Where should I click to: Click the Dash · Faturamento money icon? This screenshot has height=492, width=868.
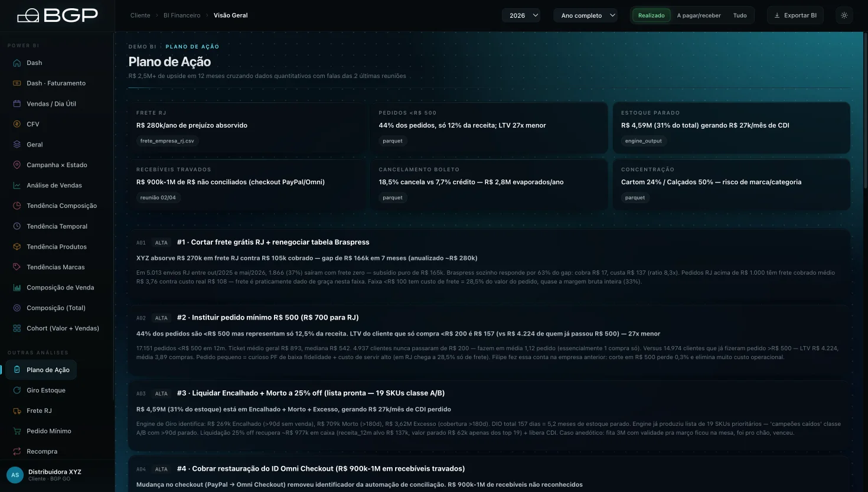pyautogui.click(x=17, y=83)
